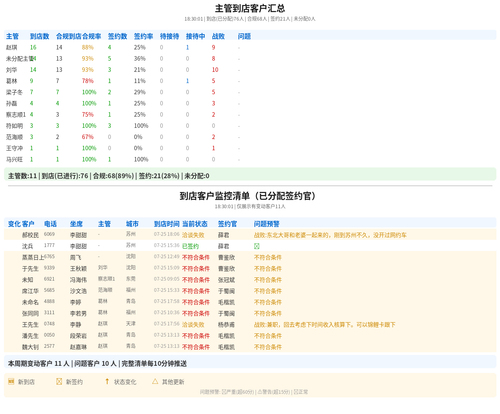Click the 主管到店客户汇总 title
500x414 pixels.
[250, 8]
